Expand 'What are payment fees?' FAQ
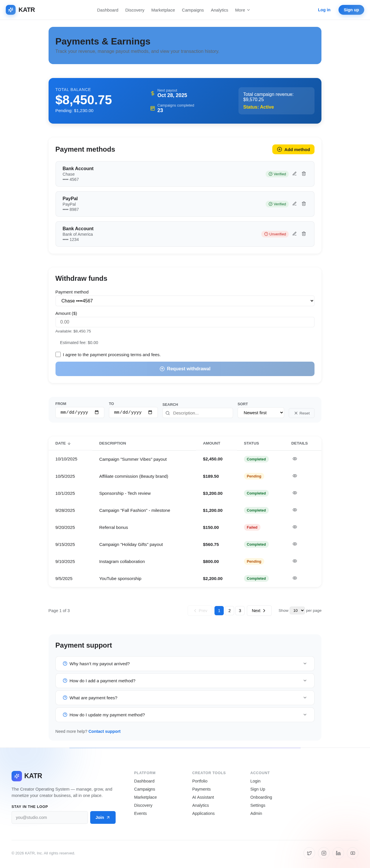 (185, 698)
